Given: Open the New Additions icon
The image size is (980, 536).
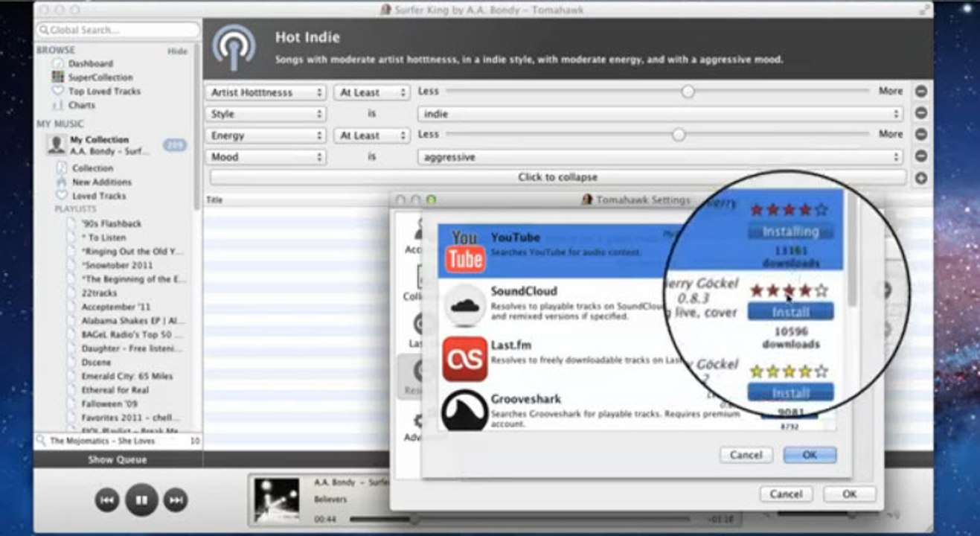Looking at the screenshot, I should point(62,182).
